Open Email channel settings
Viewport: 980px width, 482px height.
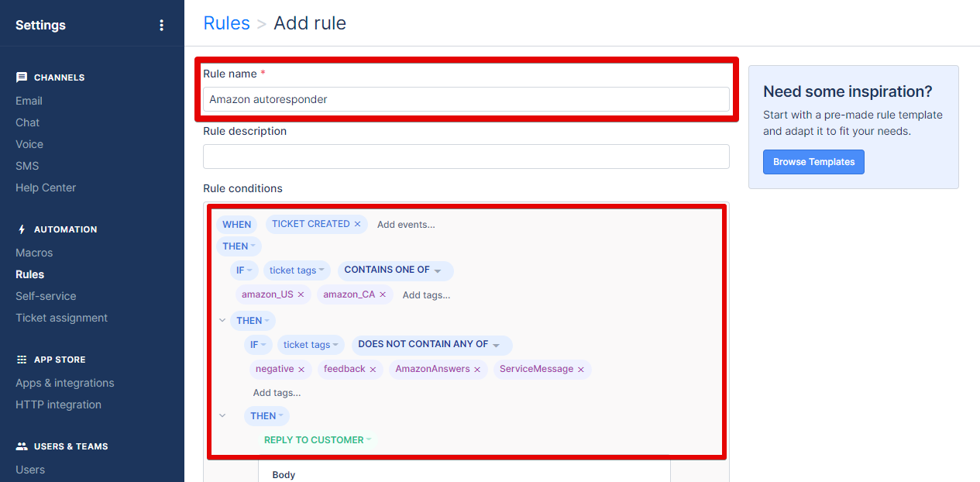coord(29,101)
